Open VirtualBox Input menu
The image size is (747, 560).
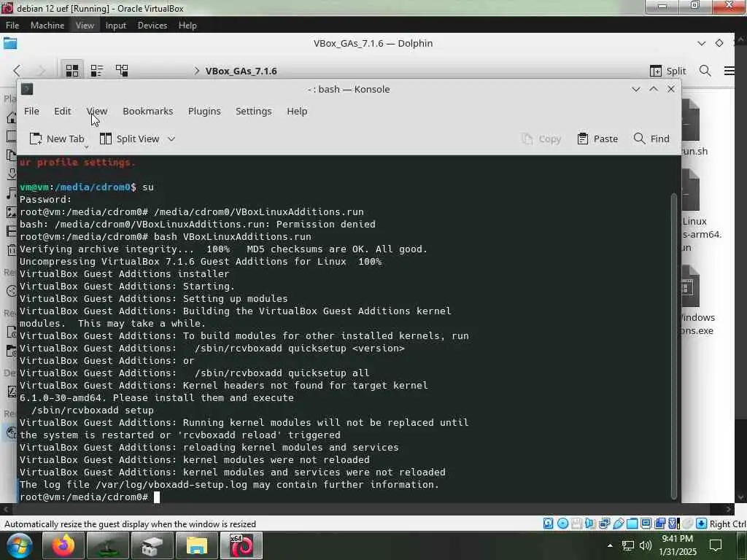click(x=116, y=26)
